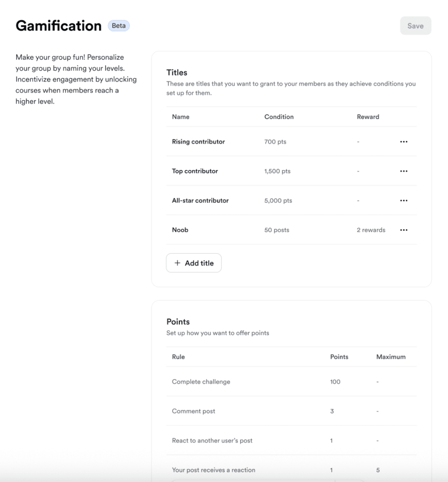The height and width of the screenshot is (482, 448).
Task: Select the React to another user's post rule
Action: (212, 441)
